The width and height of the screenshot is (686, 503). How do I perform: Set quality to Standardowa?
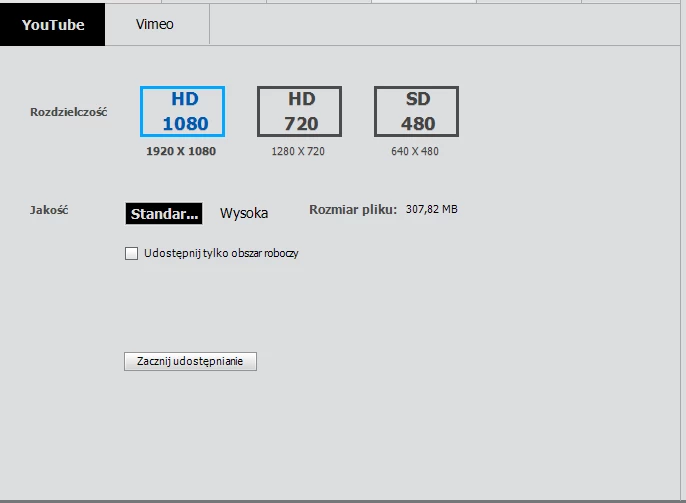(164, 213)
